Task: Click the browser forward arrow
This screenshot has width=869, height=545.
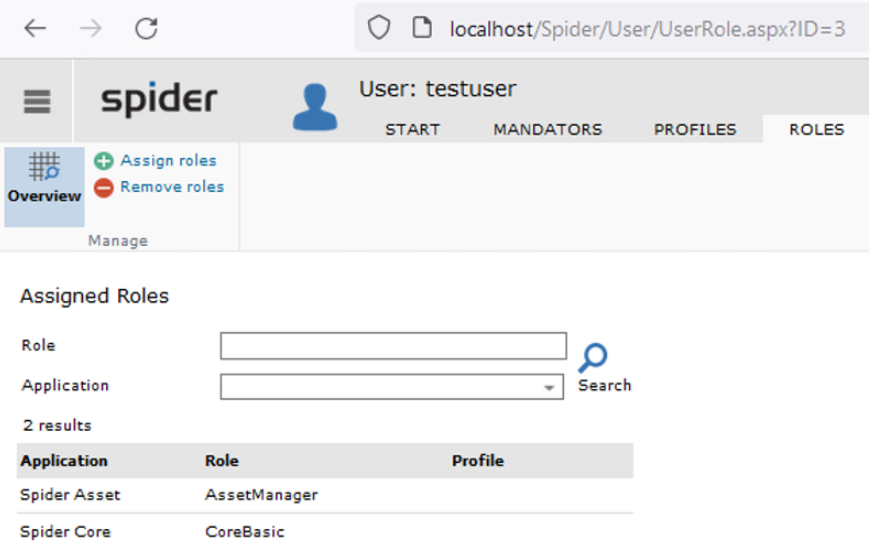Action: pyautogui.click(x=90, y=28)
